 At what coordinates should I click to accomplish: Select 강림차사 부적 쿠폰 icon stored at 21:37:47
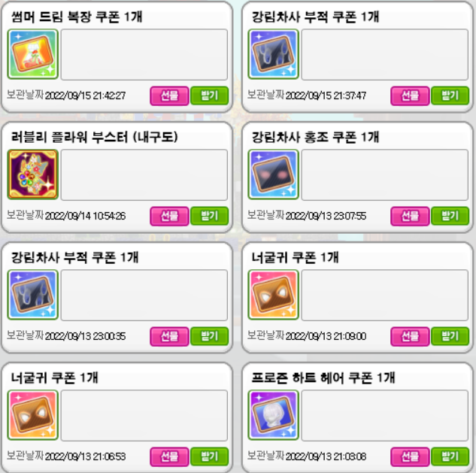click(273, 54)
